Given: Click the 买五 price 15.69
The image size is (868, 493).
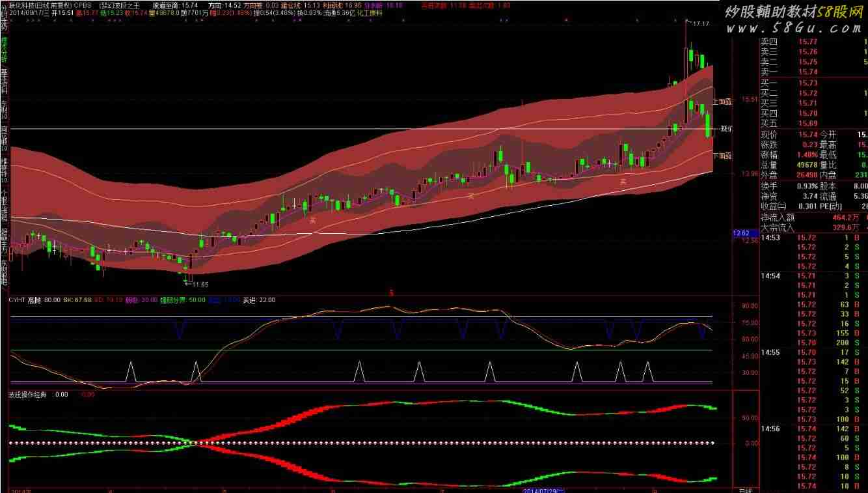Looking at the screenshot, I should [807, 123].
